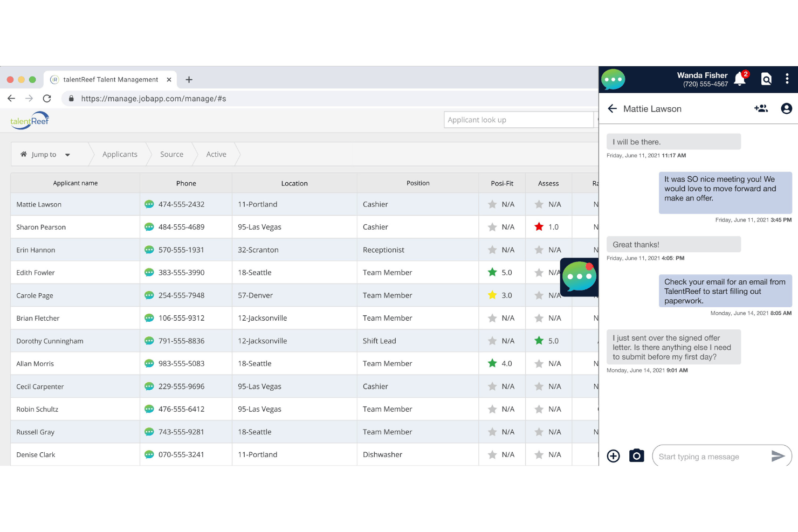Sort by Location column header
The width and height of the screenshot is (798, 532).
[x=294, y=183]
